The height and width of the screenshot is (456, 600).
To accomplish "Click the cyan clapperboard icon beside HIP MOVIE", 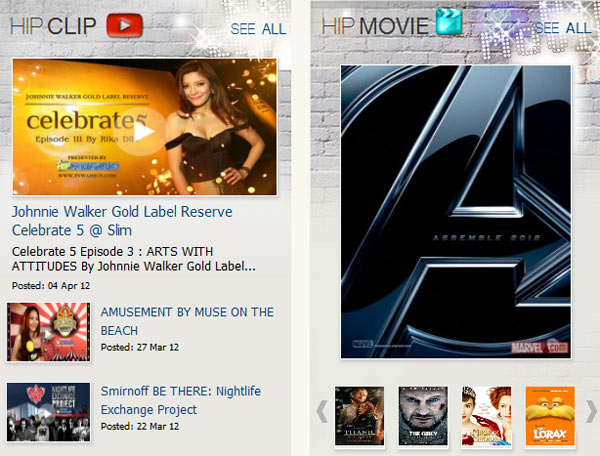I will 448,21.
